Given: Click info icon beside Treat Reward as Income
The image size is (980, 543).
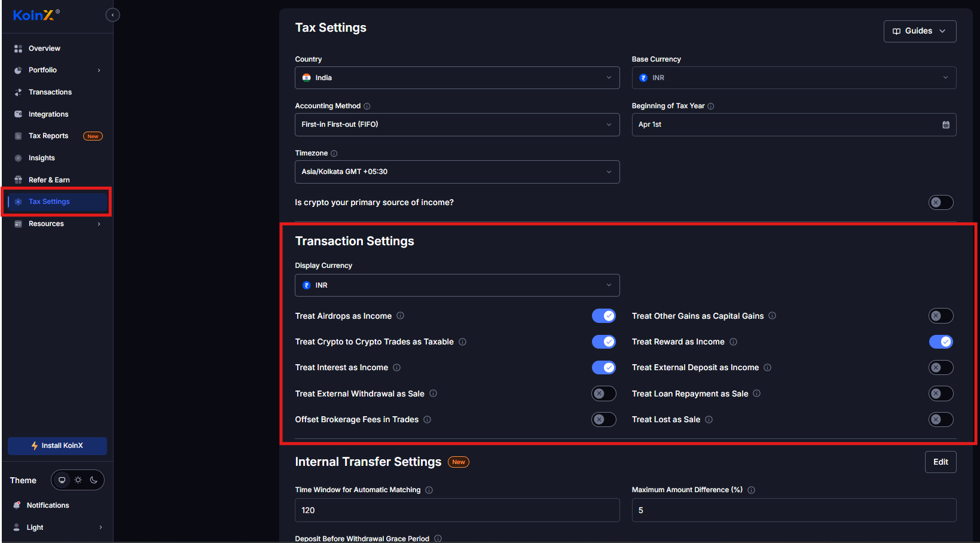Looking at the screenshot, I should 734,342.
